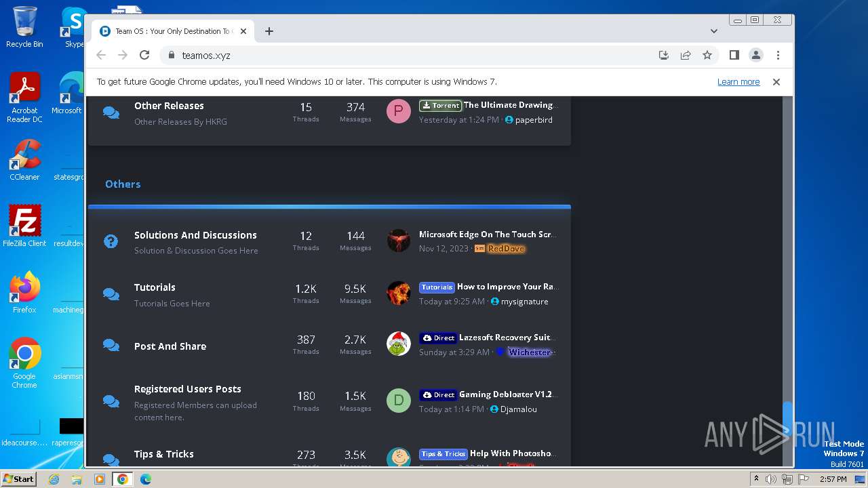The width and height of the screenshot is (868, 488).
Task: Click the Others category heading
Action: click(123, 184)
